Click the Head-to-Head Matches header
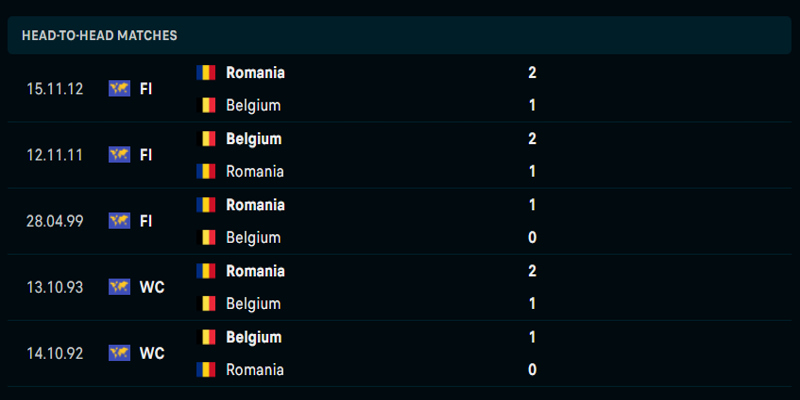 (99, 35)
